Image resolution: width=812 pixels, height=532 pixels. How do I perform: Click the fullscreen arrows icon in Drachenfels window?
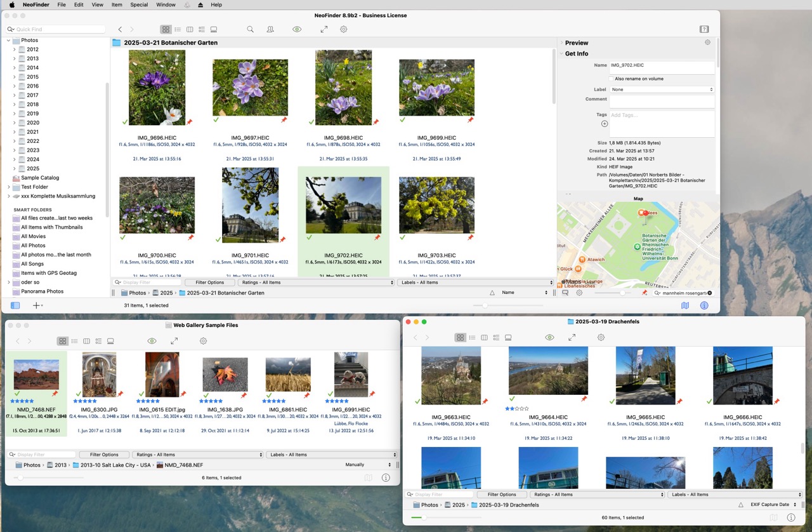click(x=572, y=338)
